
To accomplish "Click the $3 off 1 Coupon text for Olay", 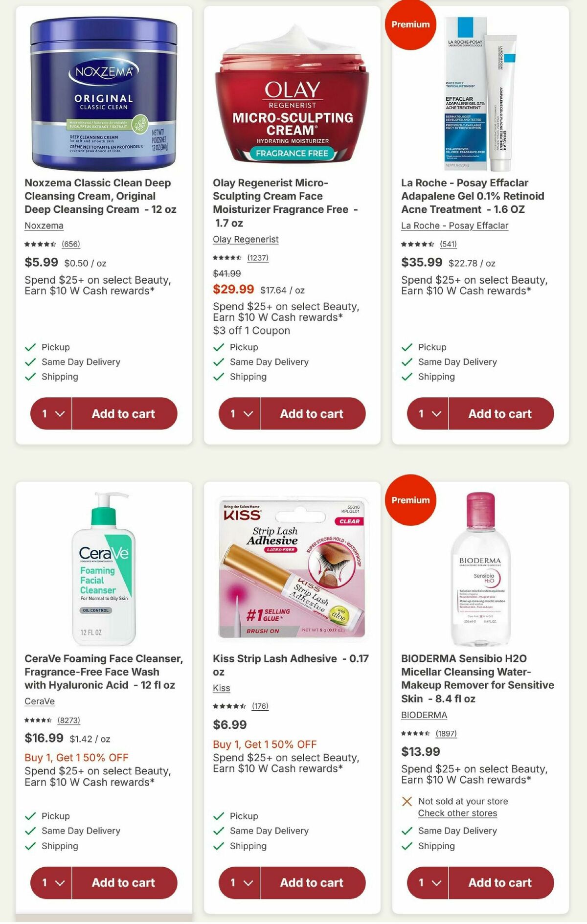I will (251, 331).
